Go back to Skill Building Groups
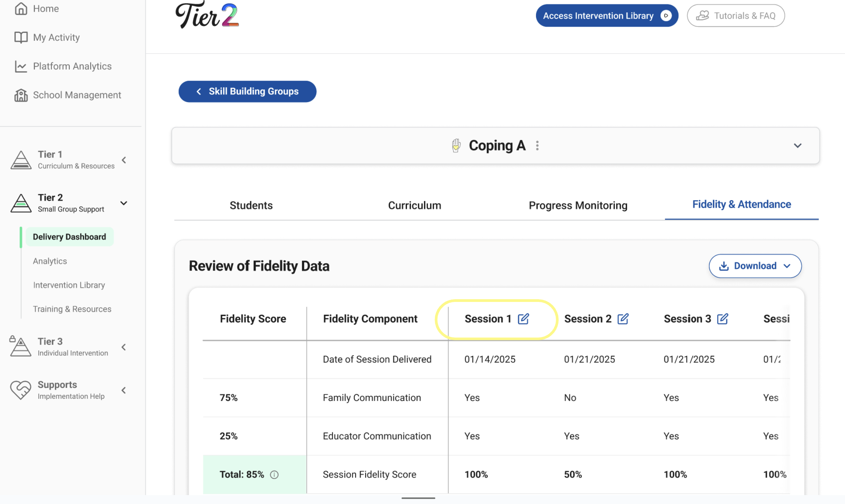This screenshot has width=845, height=504. click(247, 91)
